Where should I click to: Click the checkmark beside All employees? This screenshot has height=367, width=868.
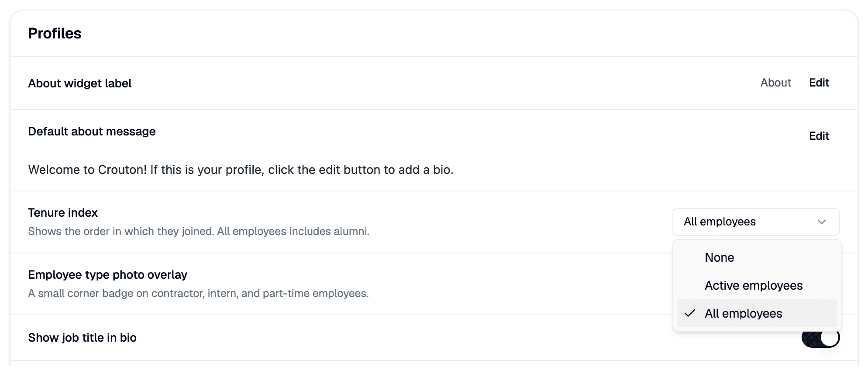tap(690, 313)
